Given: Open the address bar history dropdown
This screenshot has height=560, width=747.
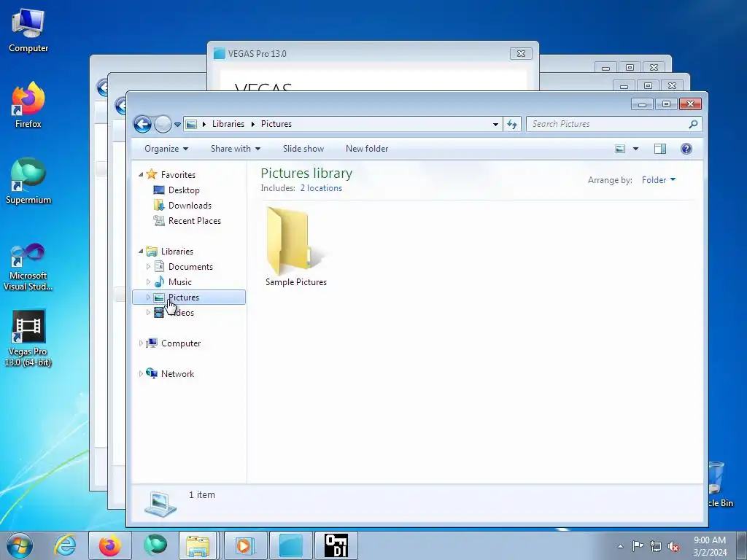Looking at the screenshot, I should tap(495, 124).
